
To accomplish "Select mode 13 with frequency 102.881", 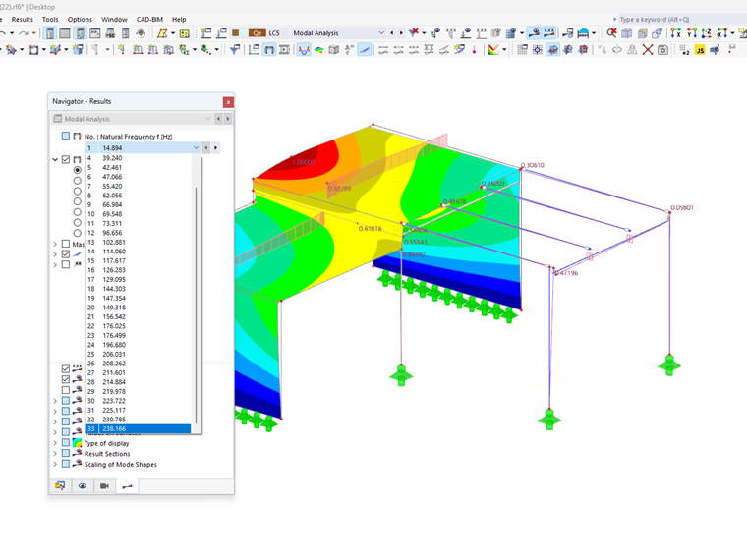I will click(139, 242).
